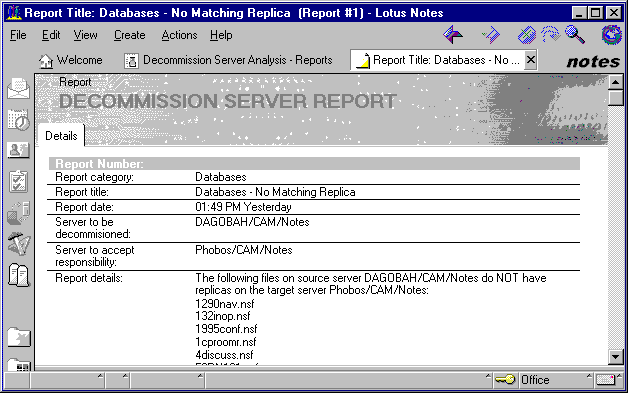Click the second status bar popup arrow

coord(125,376)
